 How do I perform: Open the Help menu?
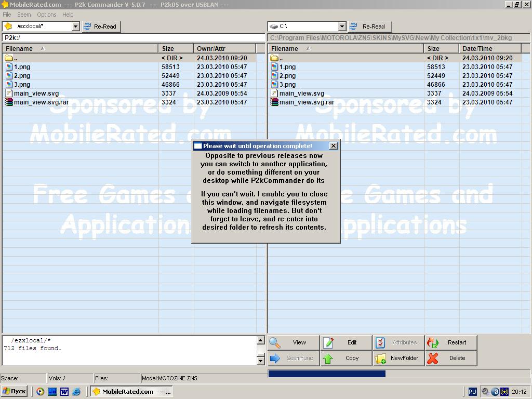click(x=68, y=15)
